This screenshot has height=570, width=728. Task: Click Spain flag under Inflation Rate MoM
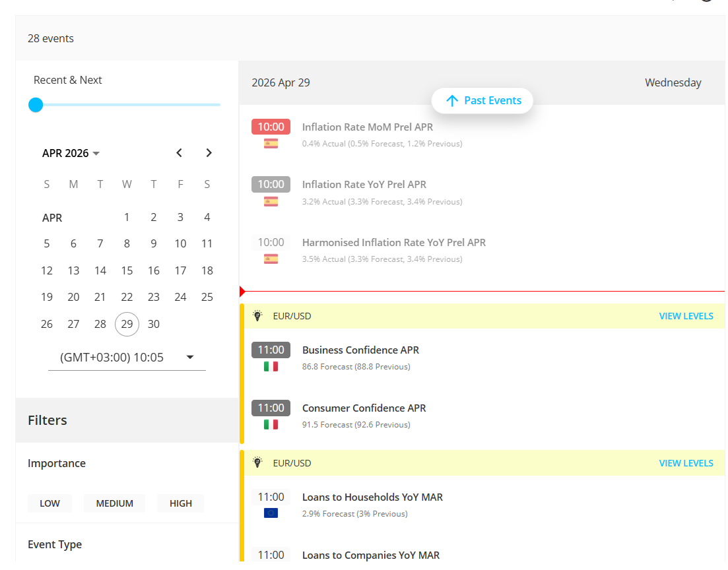[x=271, y=144]
